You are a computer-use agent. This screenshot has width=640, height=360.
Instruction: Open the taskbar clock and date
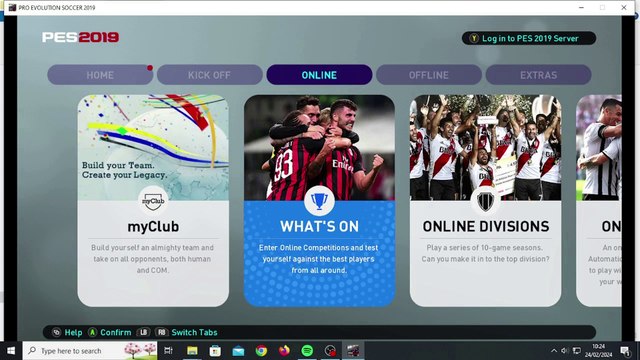coord(598,351)
